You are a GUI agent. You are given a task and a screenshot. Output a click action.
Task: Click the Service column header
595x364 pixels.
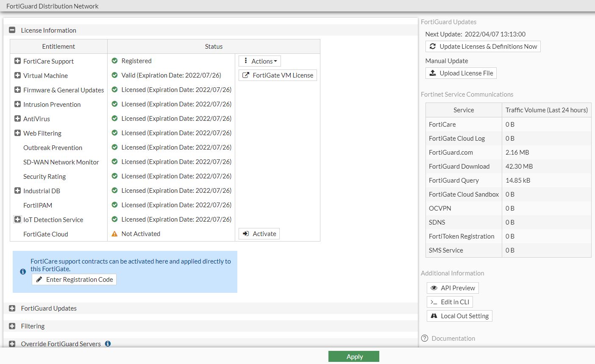coord(464,110)
